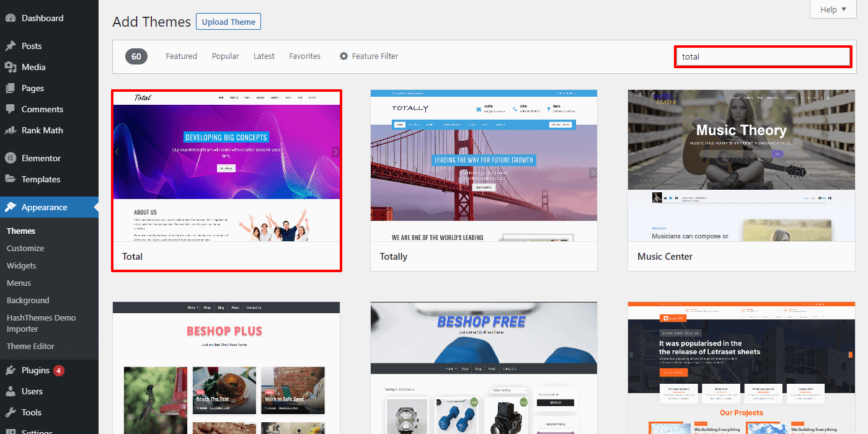View the Latest themes filter
The height and width of the screenshot is (434, 868).
pos(264,56)
